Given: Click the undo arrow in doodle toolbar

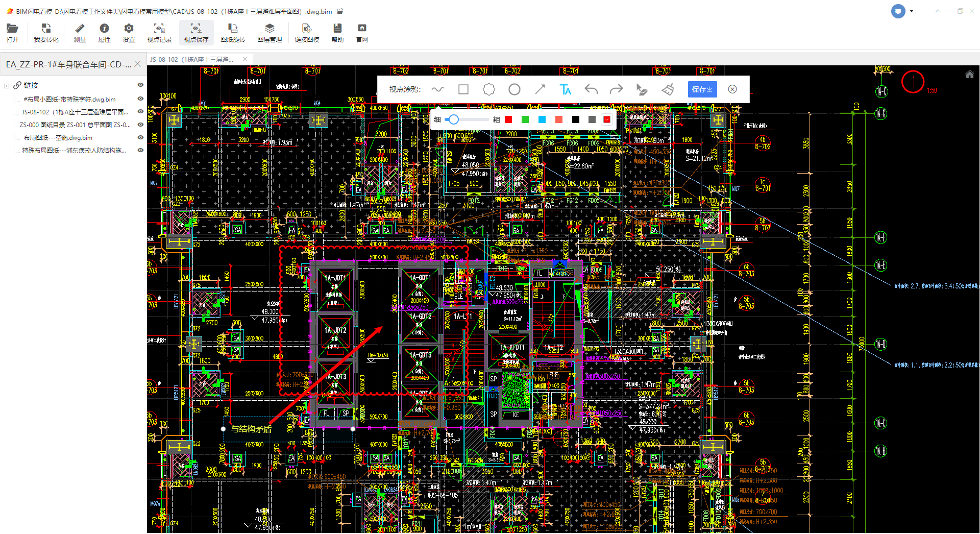Looking at the screenshot, I should (x=591, y=90).
